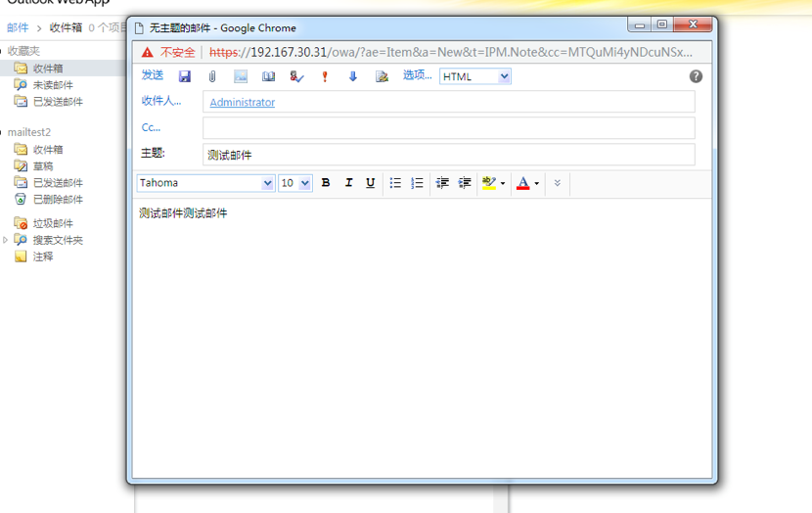This screenshot has width=812, height=513.
Task: Open HTML format dropdown
Action: coord(475,76)
